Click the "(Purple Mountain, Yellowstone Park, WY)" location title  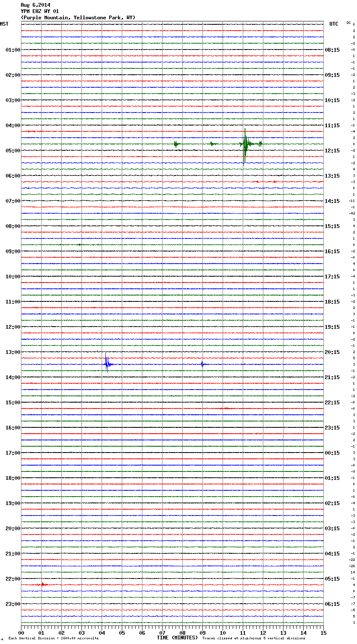point(78,18)
